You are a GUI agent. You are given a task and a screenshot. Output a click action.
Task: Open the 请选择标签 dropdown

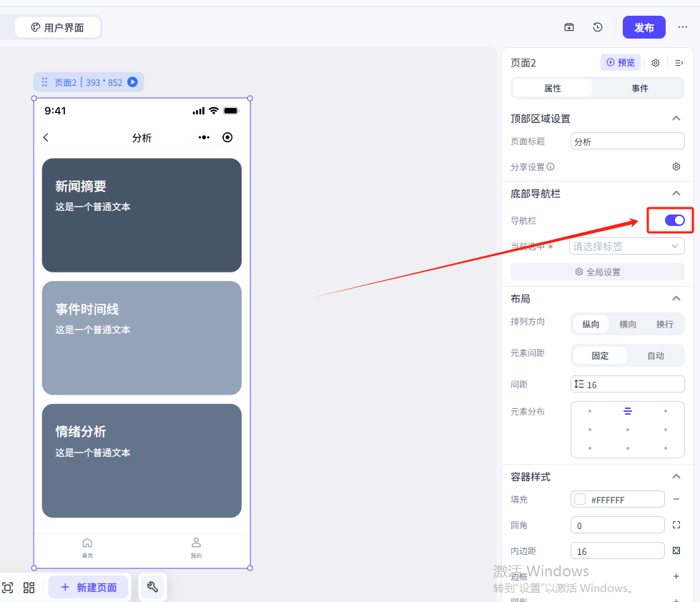tap(626, 247)
